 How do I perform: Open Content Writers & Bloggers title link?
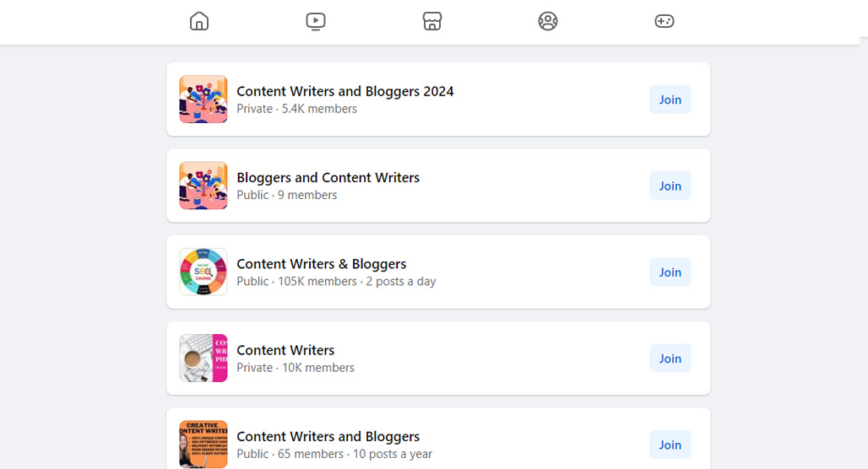(322, 264)
